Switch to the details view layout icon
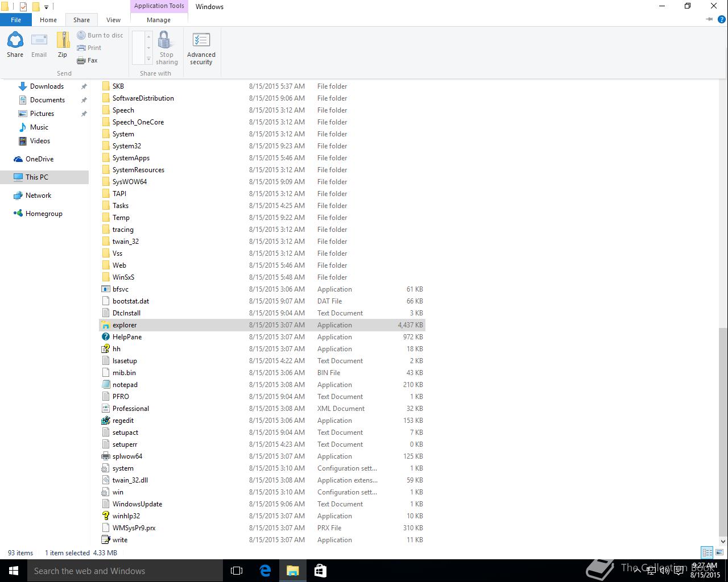Image resolution: width=728 pixels, height=582 pixels. pyautogui.click(x=707, y=552)
